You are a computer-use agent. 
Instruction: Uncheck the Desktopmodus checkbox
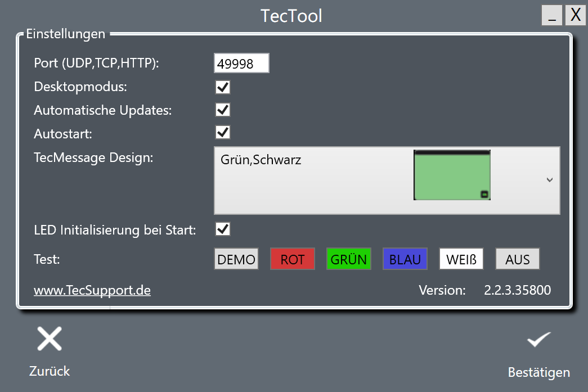223,87
